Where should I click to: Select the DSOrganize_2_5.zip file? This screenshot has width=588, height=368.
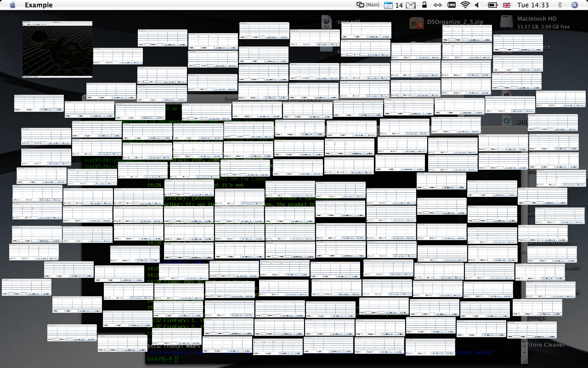click(416, 22)
